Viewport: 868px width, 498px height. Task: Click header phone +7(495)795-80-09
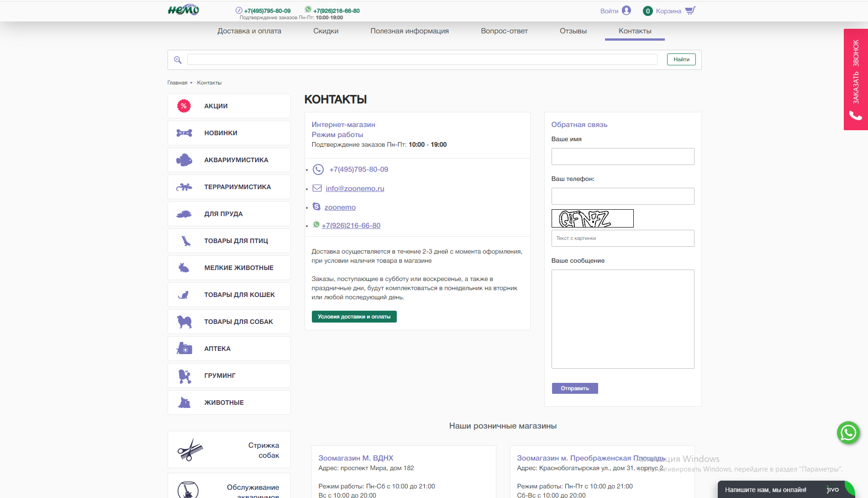[267, 11]
